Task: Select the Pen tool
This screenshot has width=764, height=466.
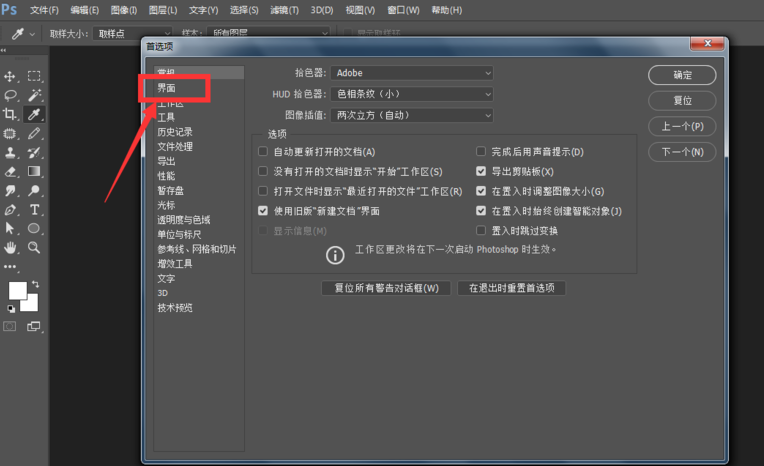Action: coord(10,210)
